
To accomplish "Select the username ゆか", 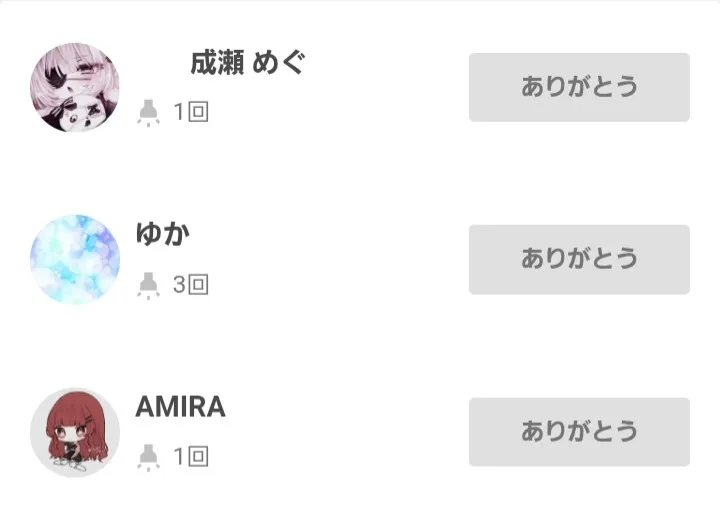I will coord(162,234).
